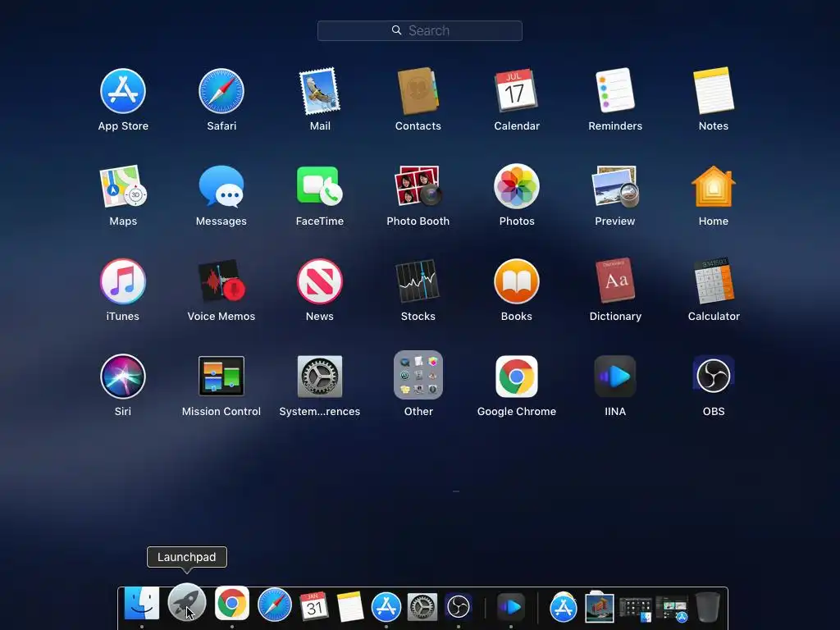Open IINA from the Launchpad grid
The height and width of the screenshot is (630, 840).
click(x=615, y=376)
